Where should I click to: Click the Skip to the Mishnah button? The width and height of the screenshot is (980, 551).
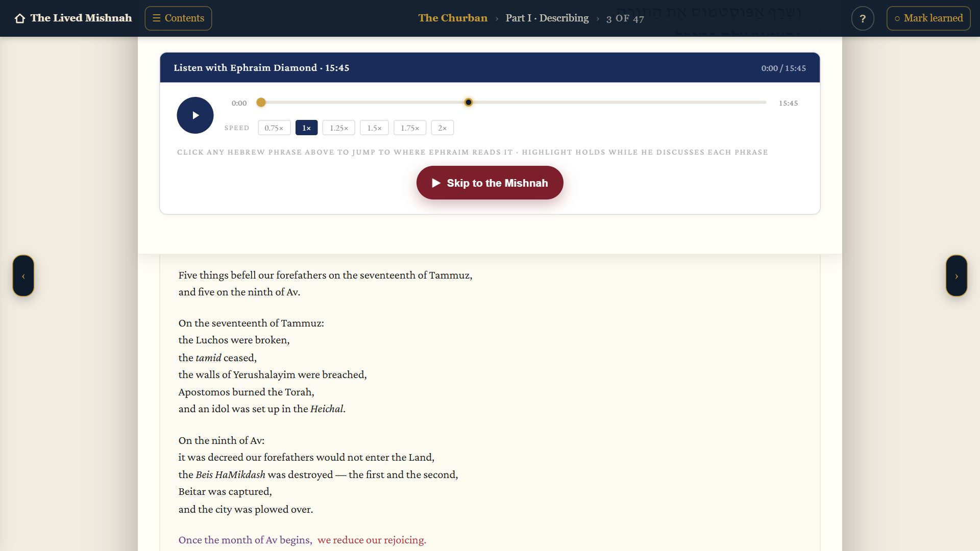(x=489, y=183)
